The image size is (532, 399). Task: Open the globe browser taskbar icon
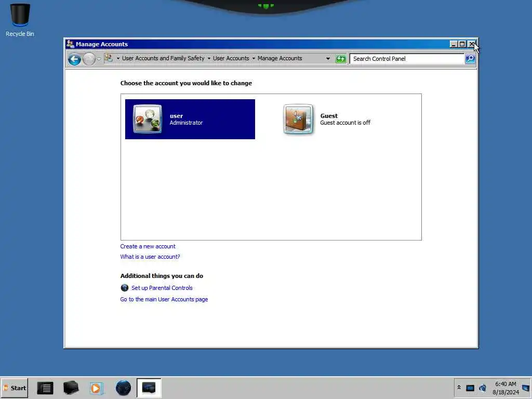123,388
